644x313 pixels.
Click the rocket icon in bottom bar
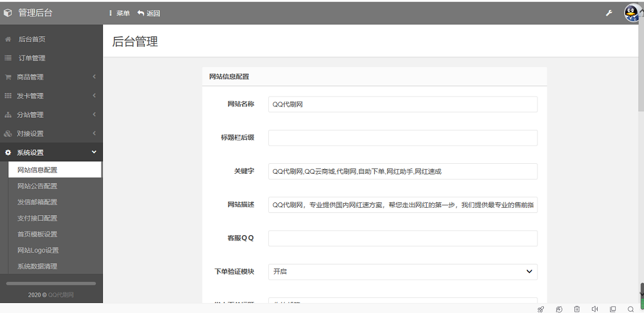540,309
